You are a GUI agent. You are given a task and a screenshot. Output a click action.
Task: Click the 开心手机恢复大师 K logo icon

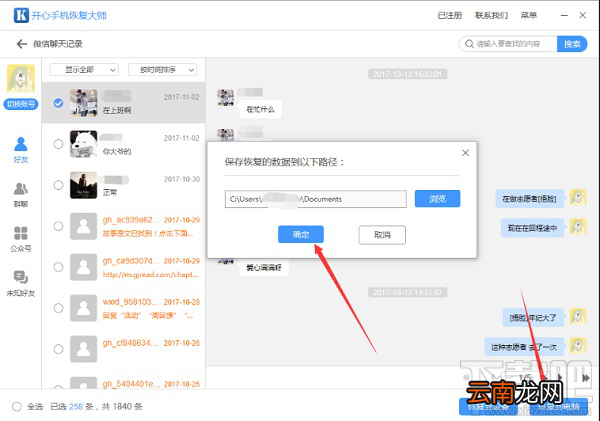21,15
